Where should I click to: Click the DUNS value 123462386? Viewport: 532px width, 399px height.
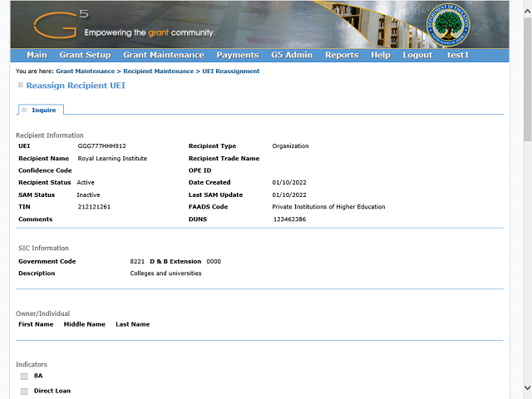(x=290, y=219)
